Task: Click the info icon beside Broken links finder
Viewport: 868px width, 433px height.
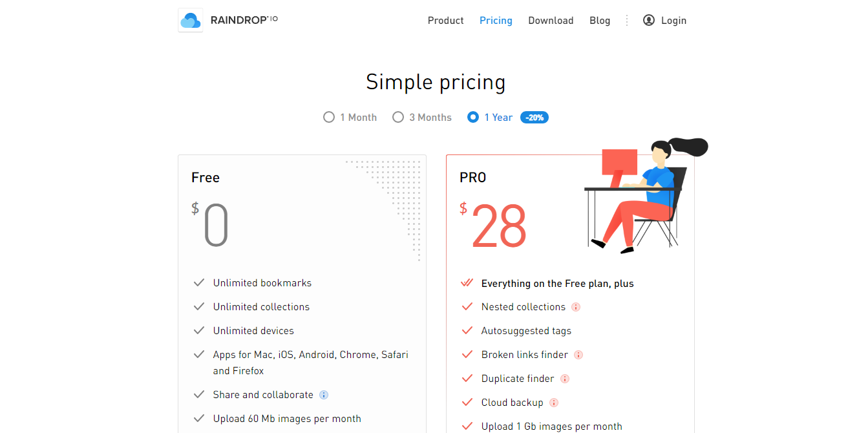Action: point(578,355)
